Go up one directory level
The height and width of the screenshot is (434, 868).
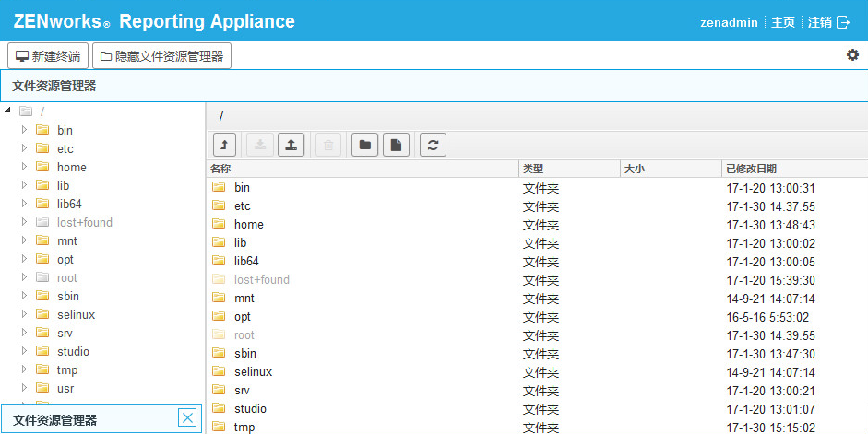click(x=224, y=145)
